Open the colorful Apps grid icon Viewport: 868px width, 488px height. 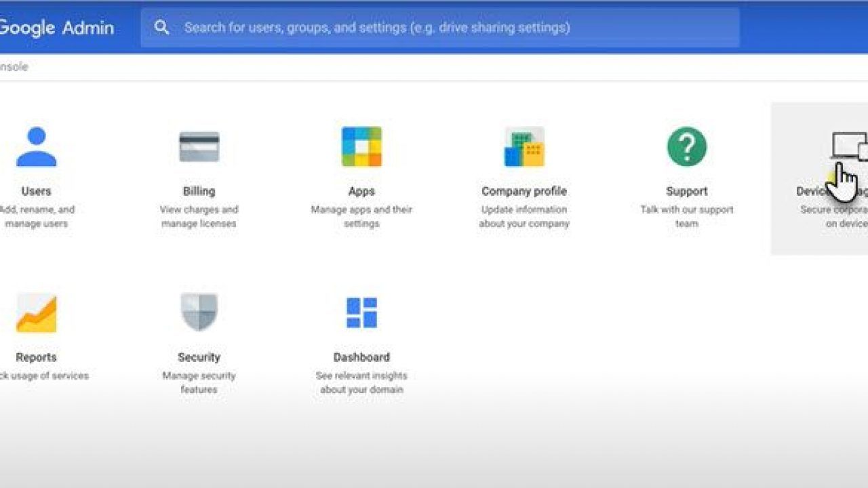tap(361, 146)
